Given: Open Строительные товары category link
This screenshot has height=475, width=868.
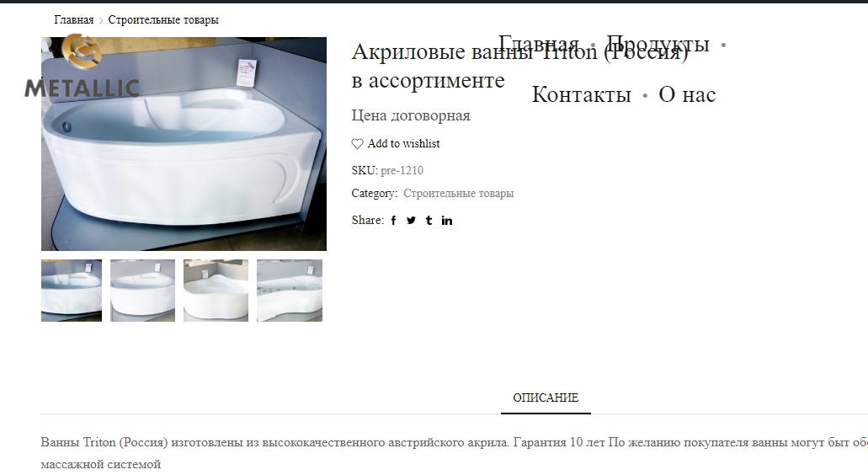Looking at the screenshot, I should [458, 193].
